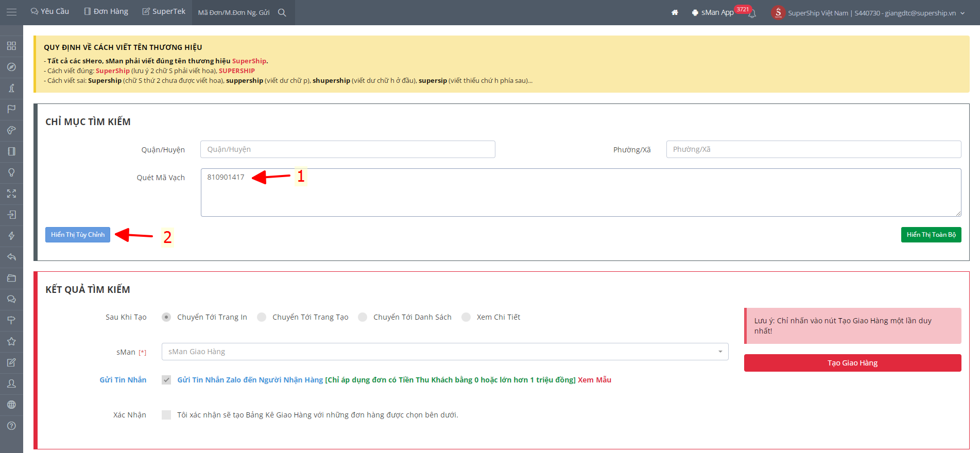Select Chuyển Tới Trang Tạo radio option
This screenshot has width=980, height=453.
click(262, 317)
